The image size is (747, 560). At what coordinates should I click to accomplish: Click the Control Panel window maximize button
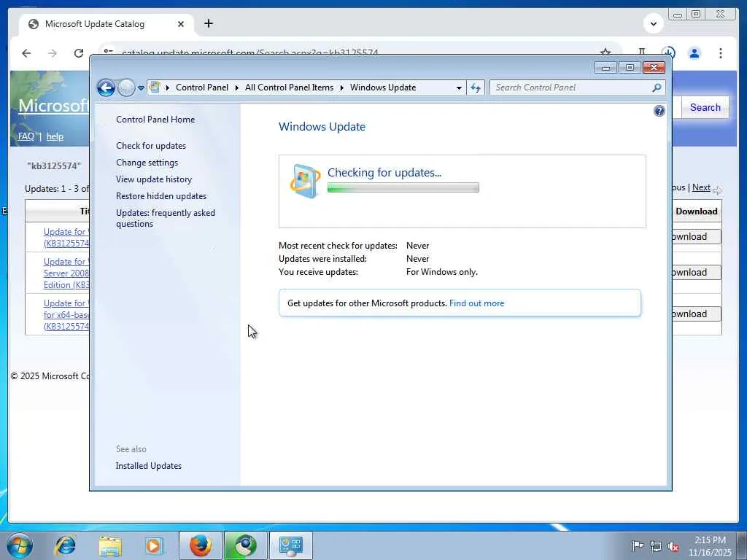tap(630, 68)
